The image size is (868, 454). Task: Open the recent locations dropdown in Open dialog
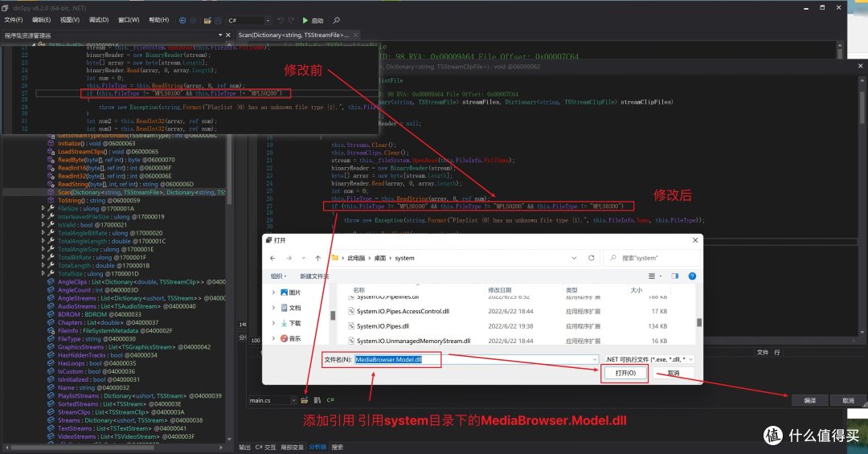pyautogui.click(x=303, y=258)
